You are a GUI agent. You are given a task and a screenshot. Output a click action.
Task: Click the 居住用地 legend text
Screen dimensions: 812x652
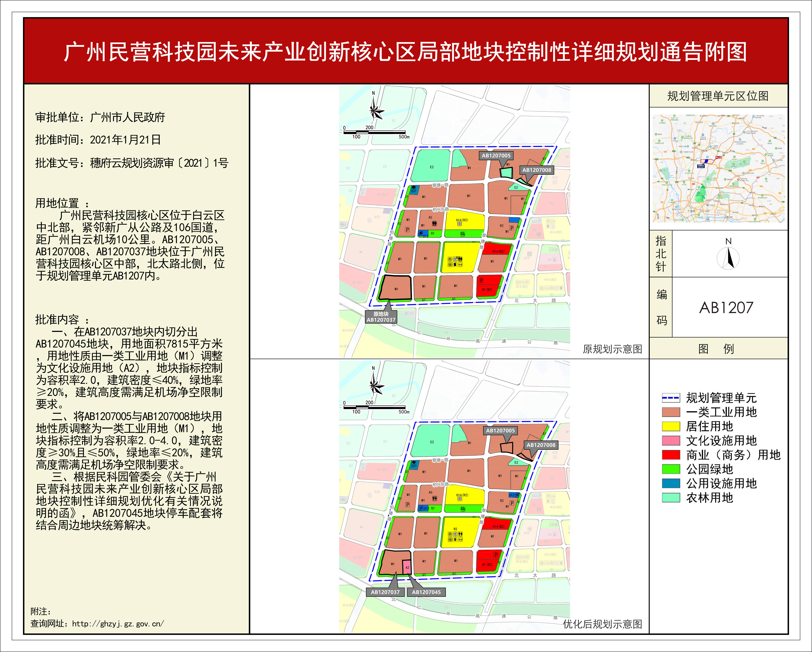[710, 426]
